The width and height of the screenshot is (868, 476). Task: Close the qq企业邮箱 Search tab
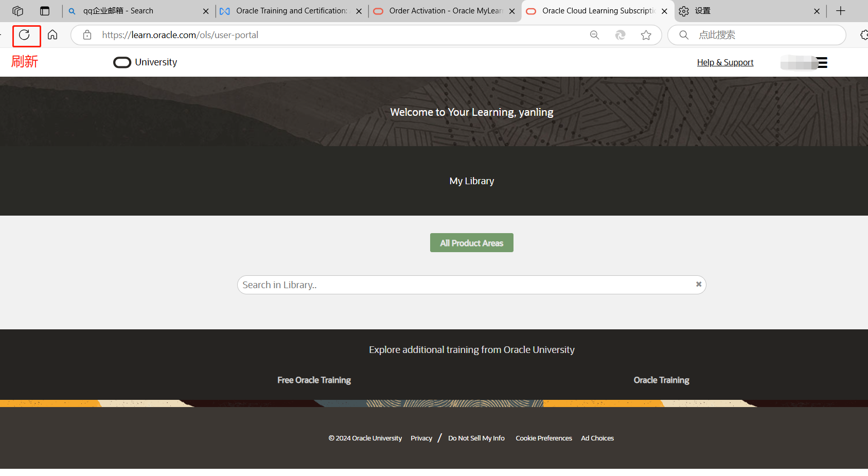pyautogui.click(x=206, y=11)
